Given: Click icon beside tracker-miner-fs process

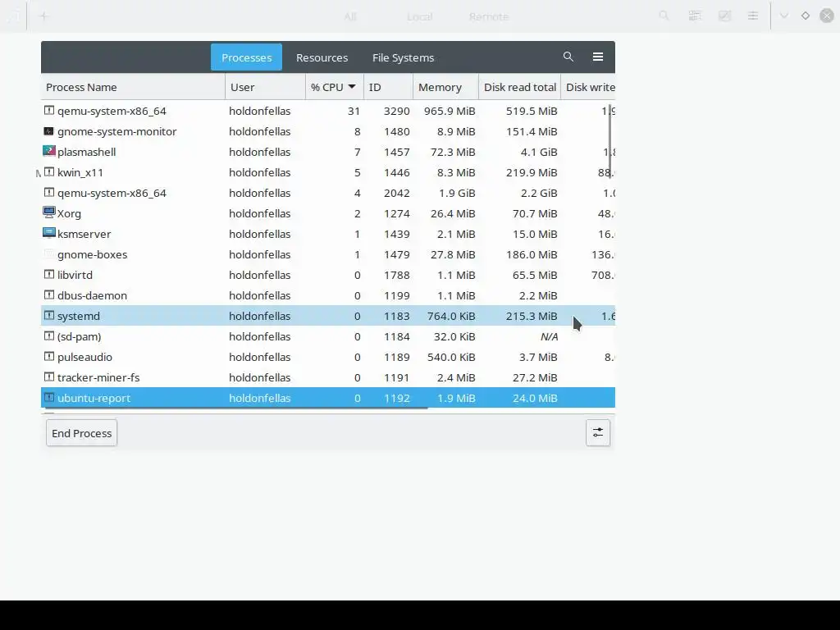Looking at the screenshot, I should pos(48,377).
